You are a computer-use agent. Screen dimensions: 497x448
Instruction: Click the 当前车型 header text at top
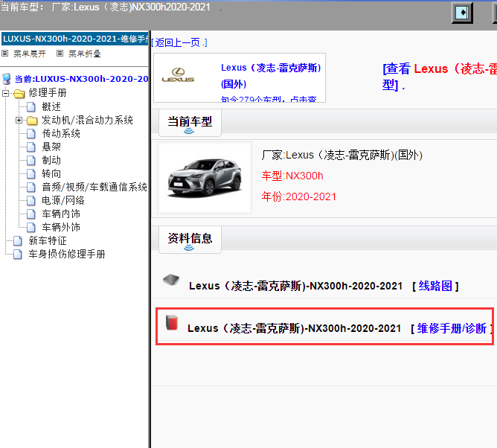coord(105,7)
